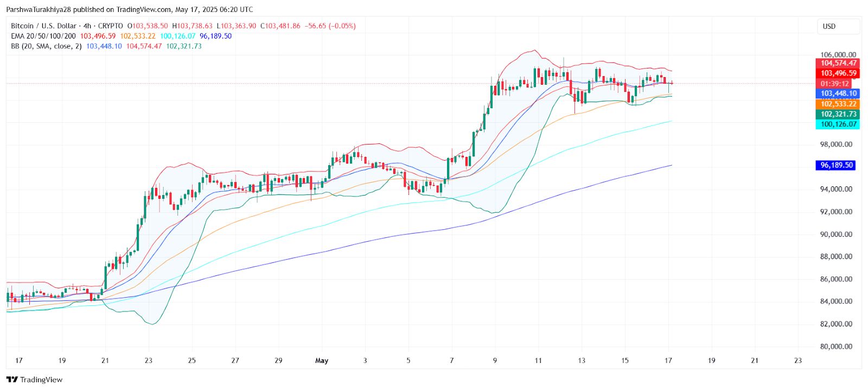Click the BB upper value 104,574.47 in legend

point(144,46)
